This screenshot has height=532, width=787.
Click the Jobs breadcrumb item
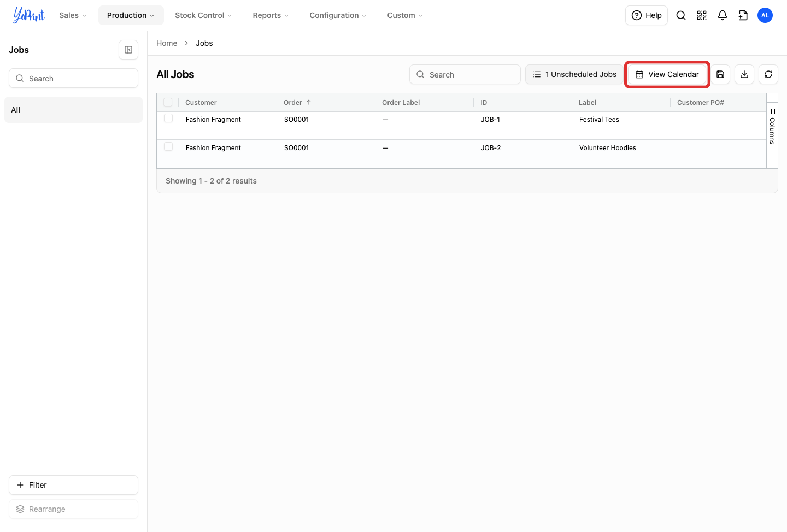[204, 43]
